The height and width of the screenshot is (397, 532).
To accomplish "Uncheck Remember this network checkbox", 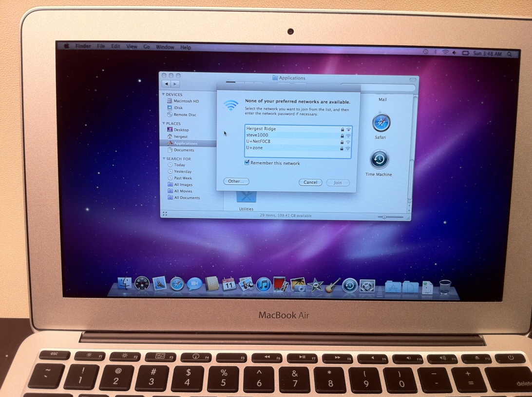I will (x=247, y=163).
